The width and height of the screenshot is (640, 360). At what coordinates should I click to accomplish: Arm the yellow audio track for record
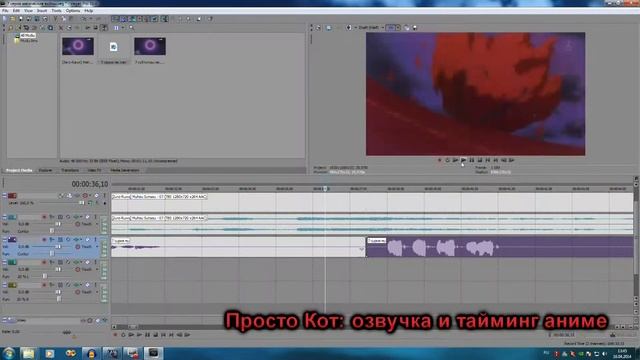pos(44,285)
